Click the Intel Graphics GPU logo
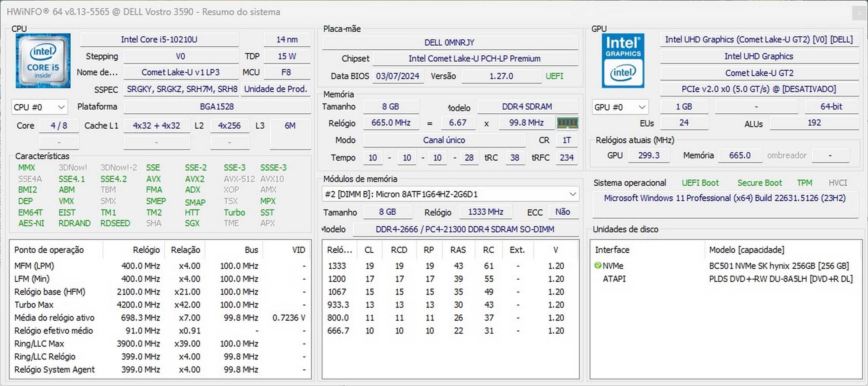The image size is (868, 386). click(x=623, y=61)
